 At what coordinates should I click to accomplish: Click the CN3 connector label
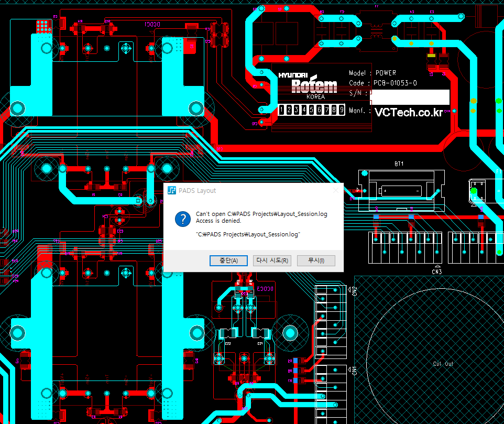(436, 272)
